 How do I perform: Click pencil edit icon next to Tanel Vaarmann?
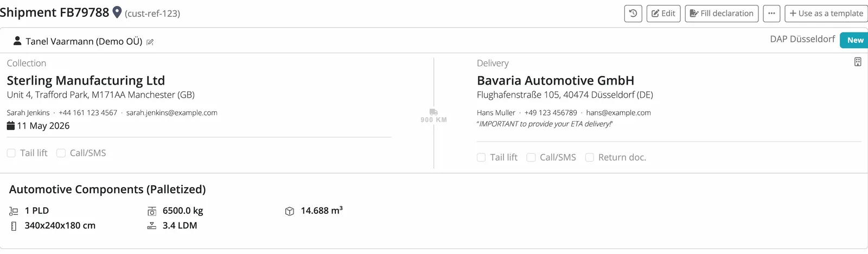[150, 42]
